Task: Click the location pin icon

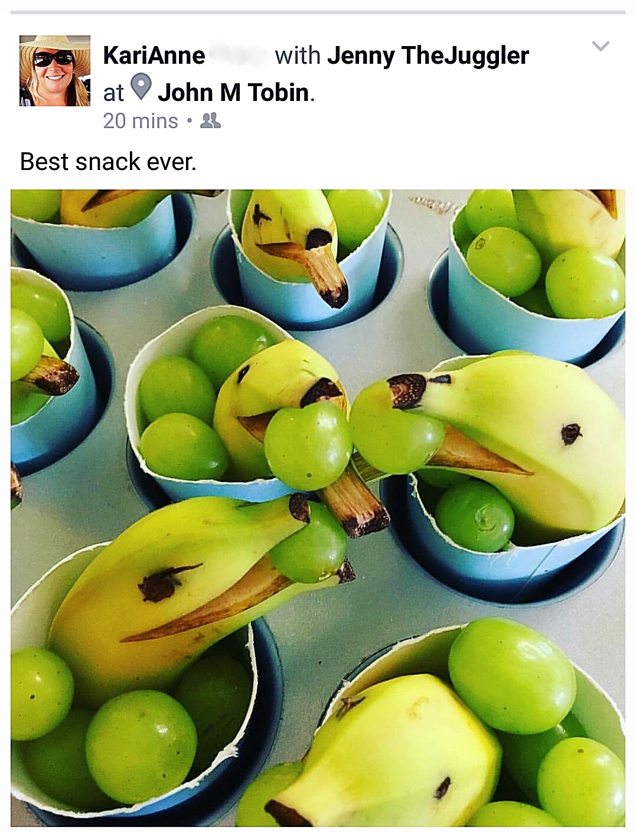Action: tap(141, 87)
